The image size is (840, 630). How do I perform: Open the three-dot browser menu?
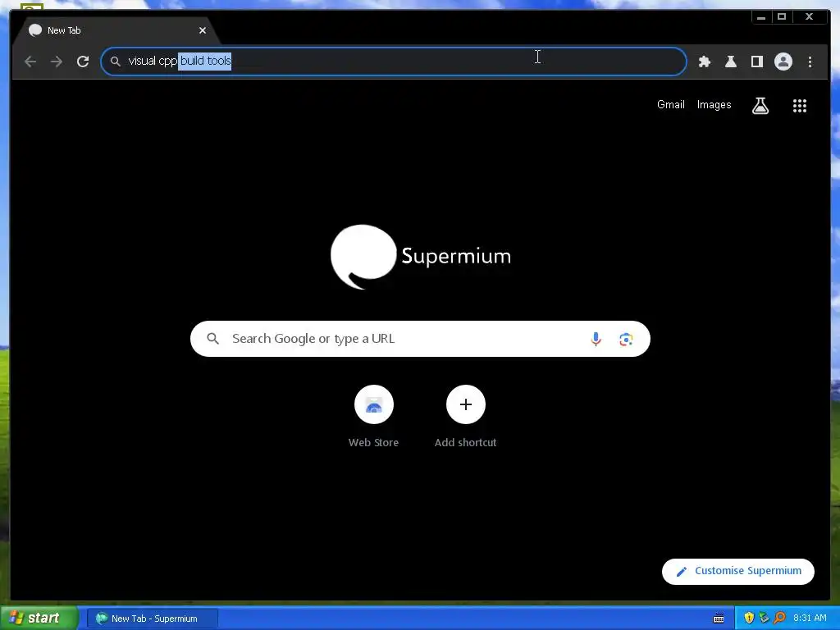[810, 62]
